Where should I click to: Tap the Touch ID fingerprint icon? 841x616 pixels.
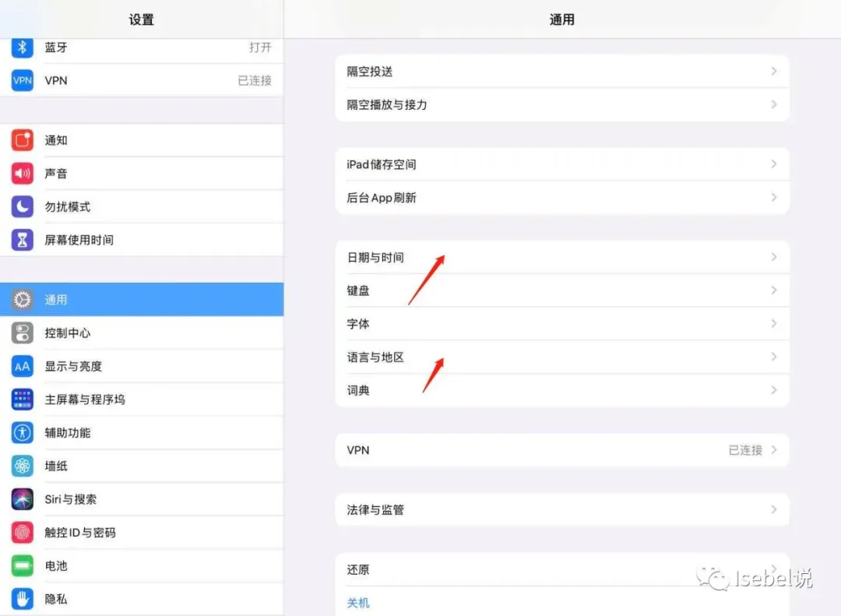point(23,533)
